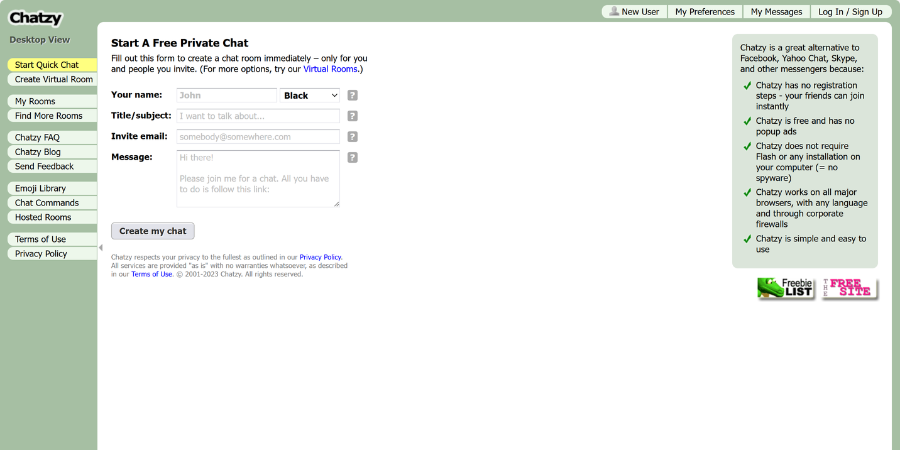Open Send Feedback
The height and width of the screenshot is (450, 900).
pos(52,166)
